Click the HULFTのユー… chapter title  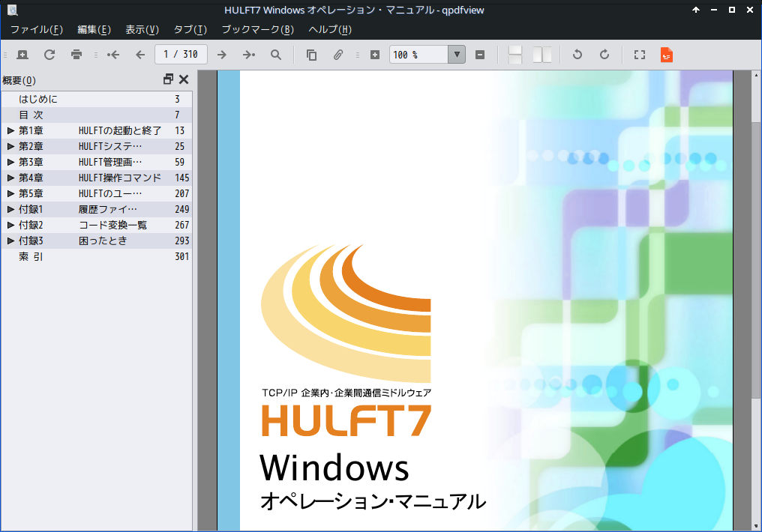coord(110,193)
